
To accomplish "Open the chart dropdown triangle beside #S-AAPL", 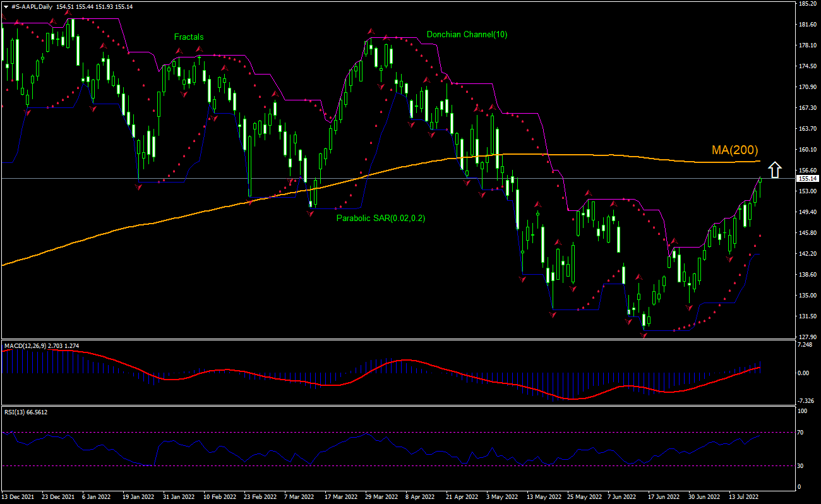I will pyautogui.click(x=6, y=6).
